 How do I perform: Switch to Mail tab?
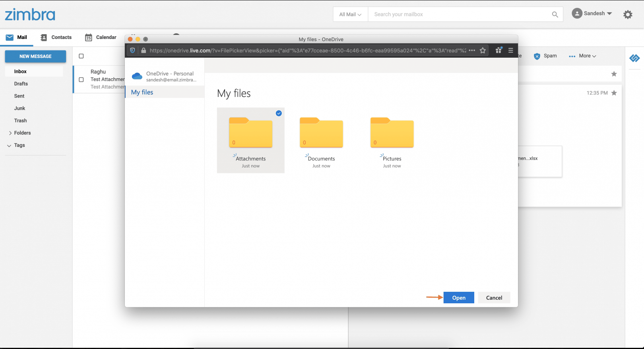(16, 37)
